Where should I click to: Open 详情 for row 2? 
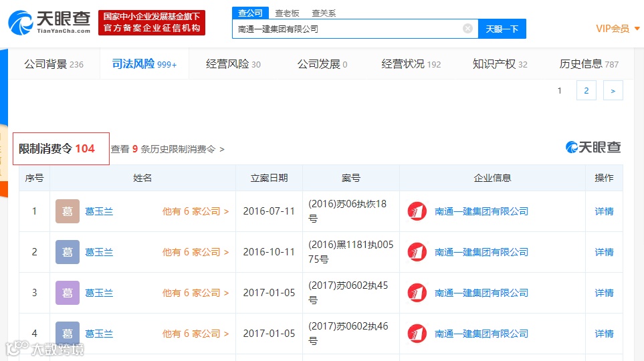point(604,252)
